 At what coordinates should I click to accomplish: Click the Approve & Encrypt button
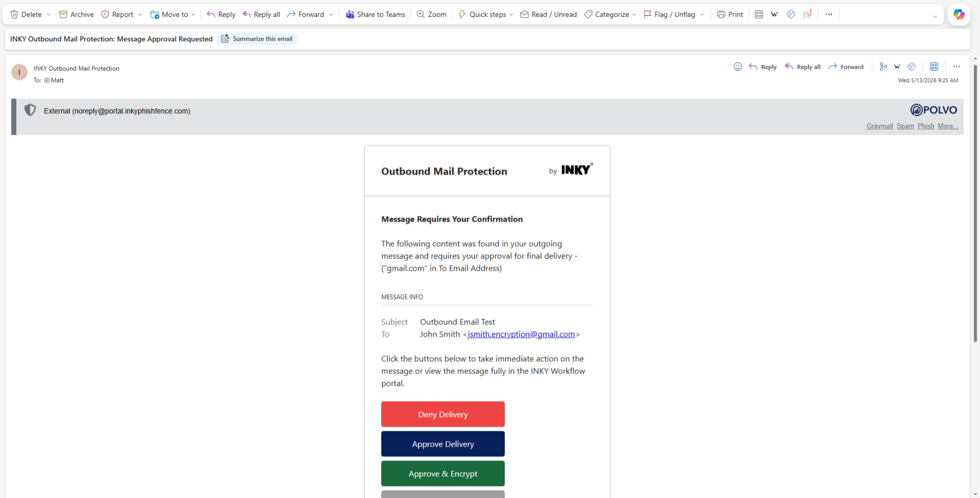coord(443,473)
